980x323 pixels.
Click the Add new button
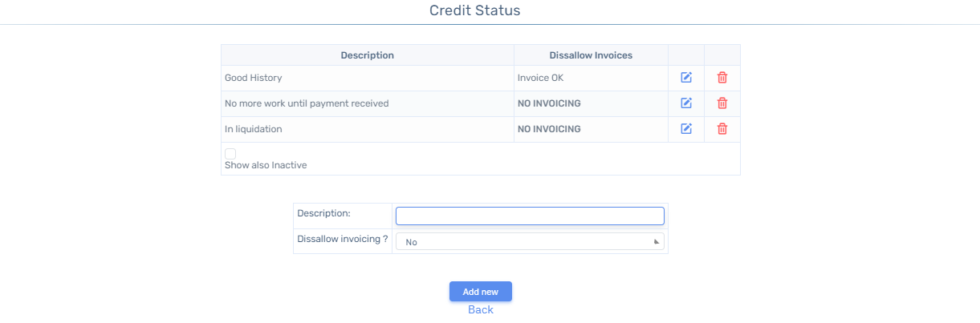(x=481, y=292)
